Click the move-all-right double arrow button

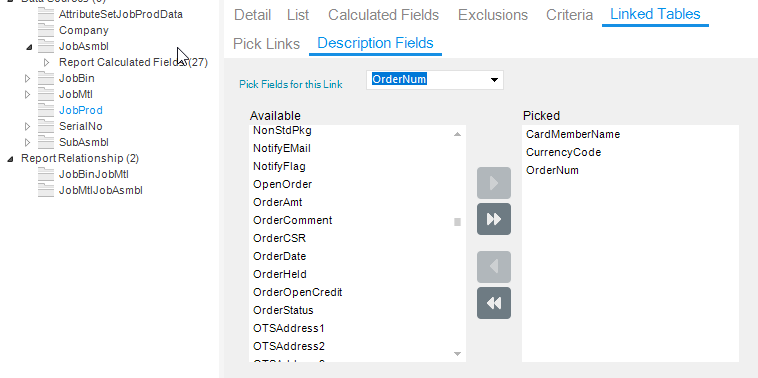pyautogui.click(x=494, y=219)
